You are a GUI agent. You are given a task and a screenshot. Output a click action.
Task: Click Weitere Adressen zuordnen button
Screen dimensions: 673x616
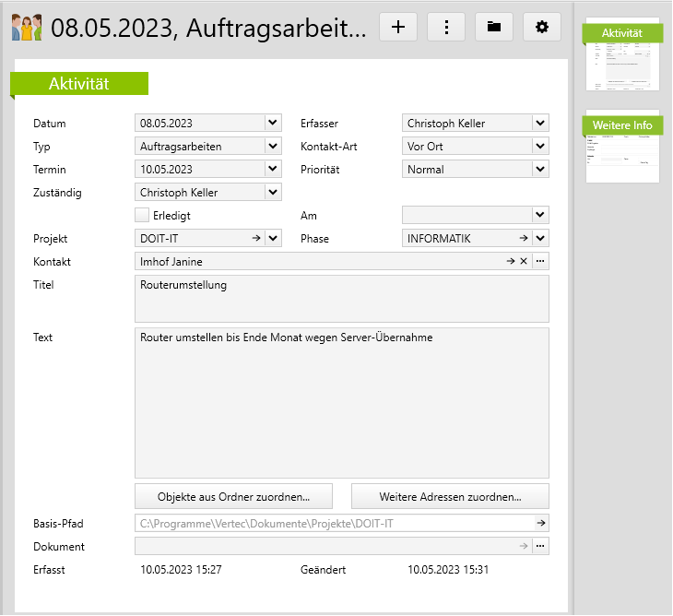pyautogui.click(x=450, y=496)
